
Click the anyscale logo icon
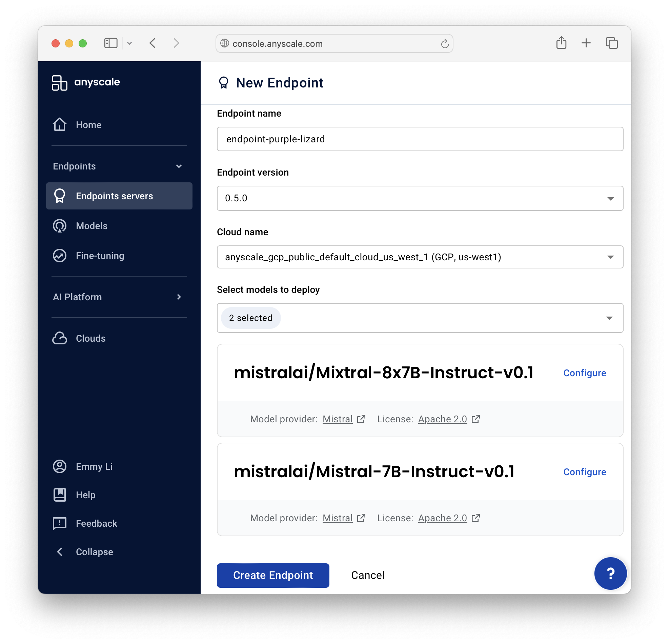coord(59,83)
